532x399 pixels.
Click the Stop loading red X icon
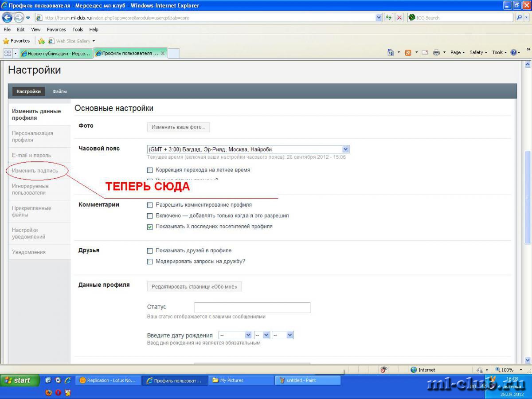(399, 18)
